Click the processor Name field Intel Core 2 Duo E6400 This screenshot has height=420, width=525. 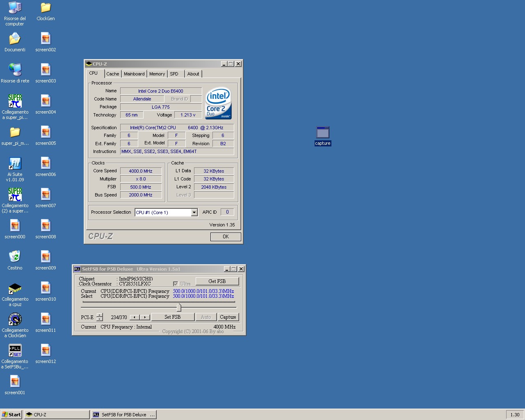click(161, 91)
